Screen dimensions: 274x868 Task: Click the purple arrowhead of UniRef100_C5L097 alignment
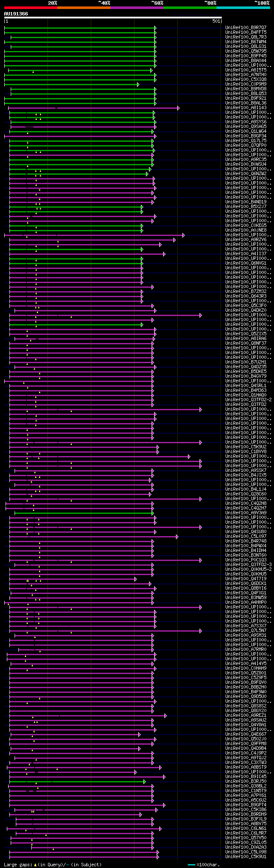coord(177,537)
